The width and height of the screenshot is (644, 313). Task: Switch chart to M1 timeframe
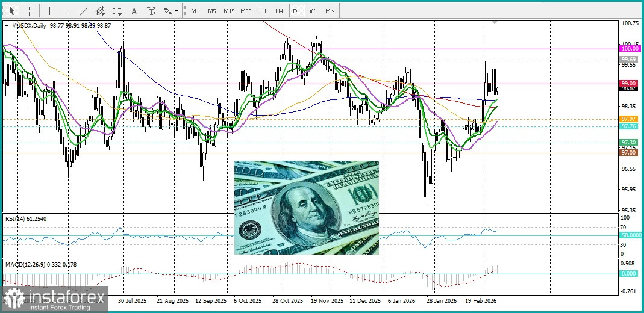[x=195, y=11]
